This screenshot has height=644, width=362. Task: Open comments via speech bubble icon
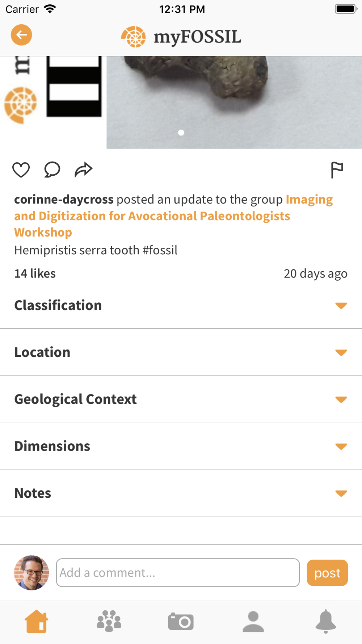pos(52,170)
